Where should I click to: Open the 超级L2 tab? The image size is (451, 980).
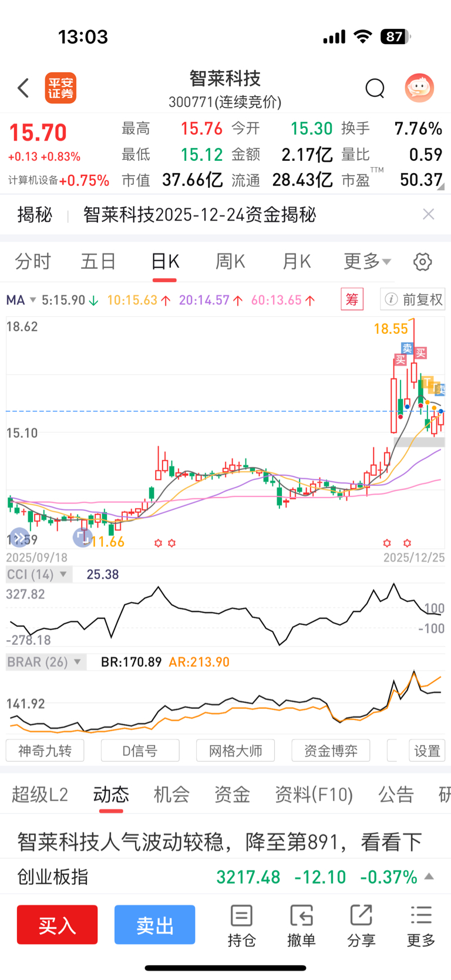pyautogui.click(x=40, y=795)
